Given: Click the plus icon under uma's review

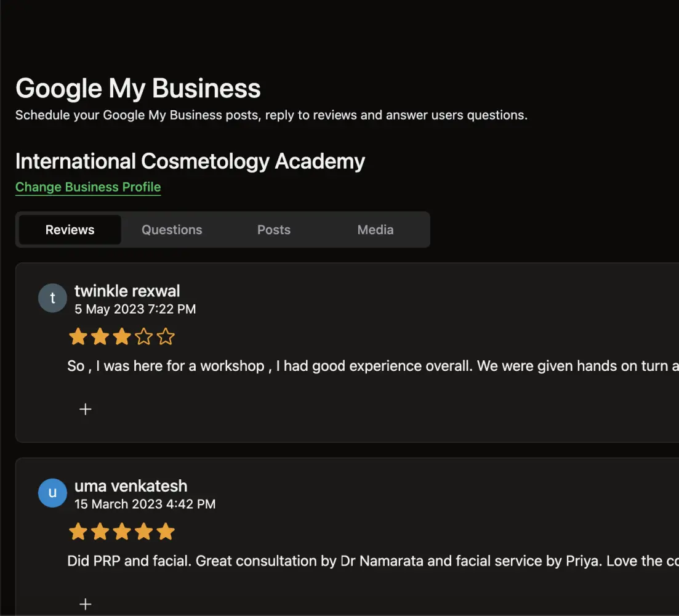Looking at the screenshot, I should click(x=86, y=604).
